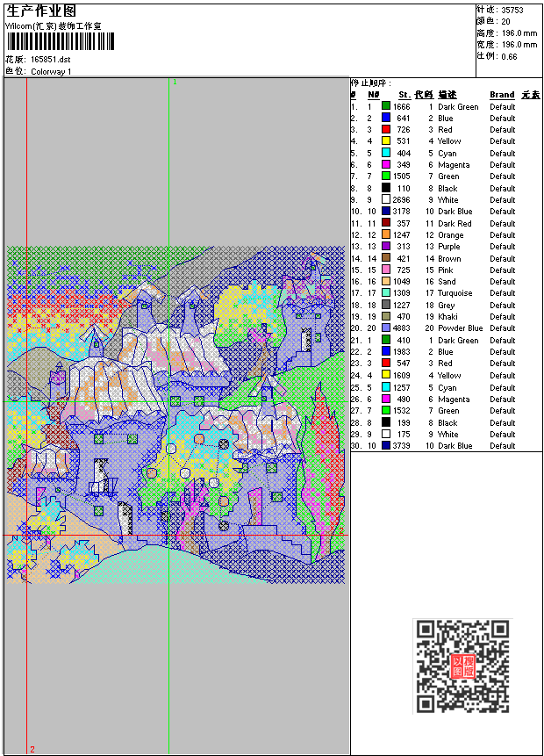Select the '代码' column header
544x756 pixels.
point(424,95)
